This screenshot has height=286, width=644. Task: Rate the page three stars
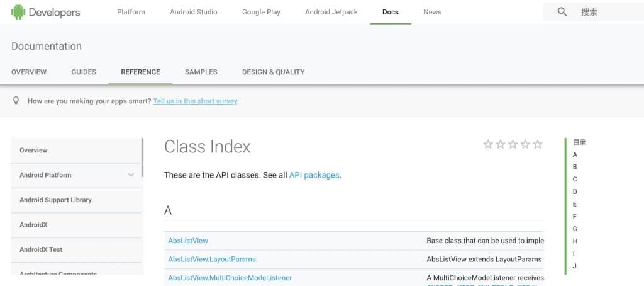[x=513, y=144]
